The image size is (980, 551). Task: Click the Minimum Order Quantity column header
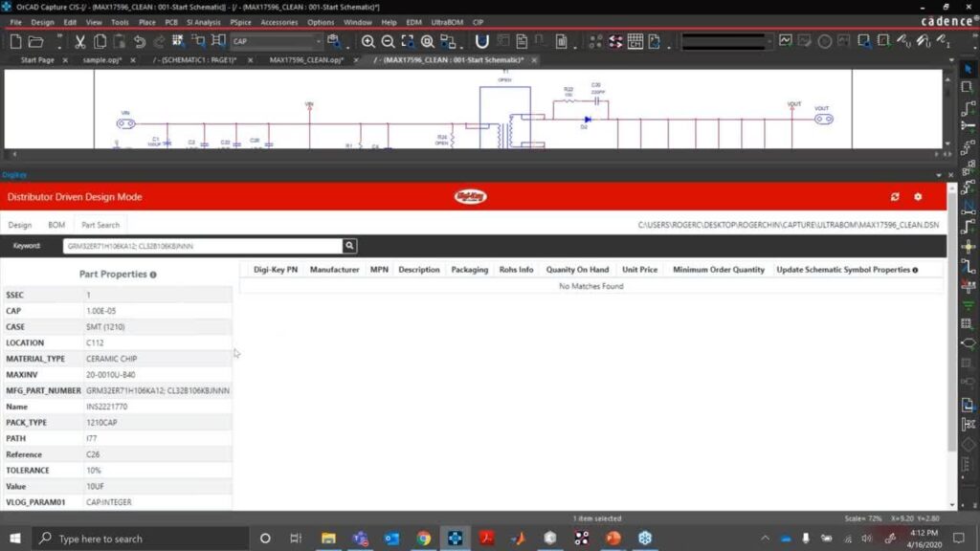tap(718, 270)
